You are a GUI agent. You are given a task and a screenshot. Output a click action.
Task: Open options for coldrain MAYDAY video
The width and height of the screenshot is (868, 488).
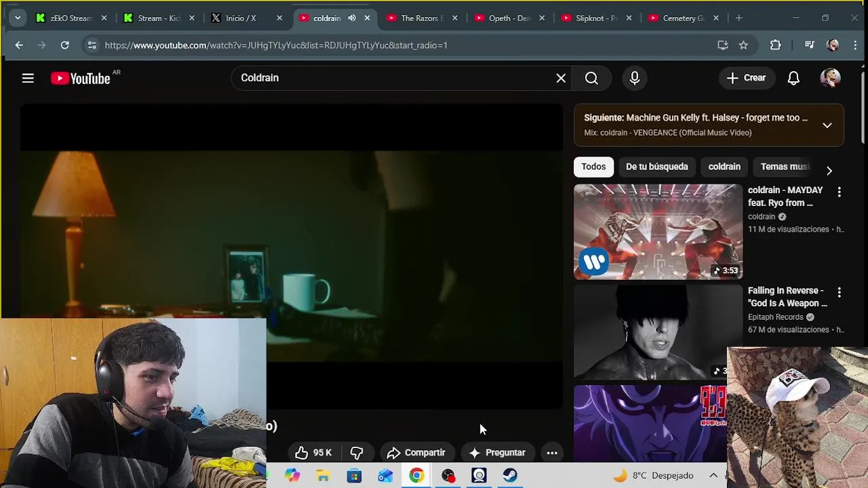839,192
